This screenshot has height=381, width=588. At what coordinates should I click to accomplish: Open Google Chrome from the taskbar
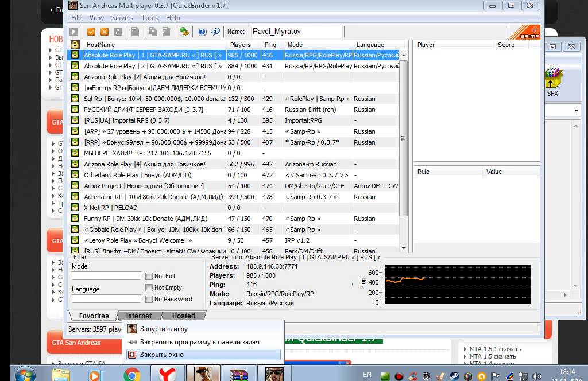coord(132,375)
